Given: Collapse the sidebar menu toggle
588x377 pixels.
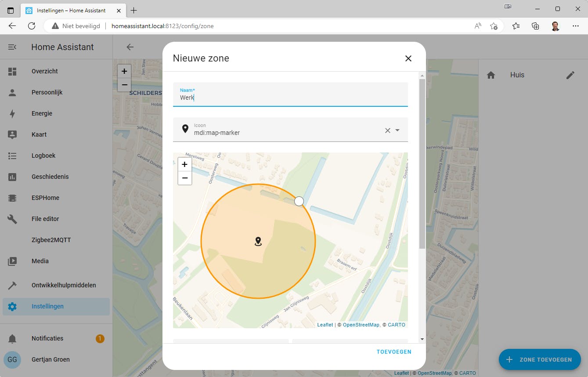Looking at the screenshot, I should [12, 47].
